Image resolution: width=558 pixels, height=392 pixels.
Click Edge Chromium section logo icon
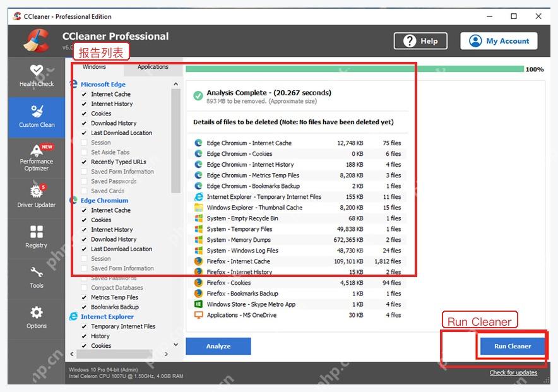pos(73,200)
